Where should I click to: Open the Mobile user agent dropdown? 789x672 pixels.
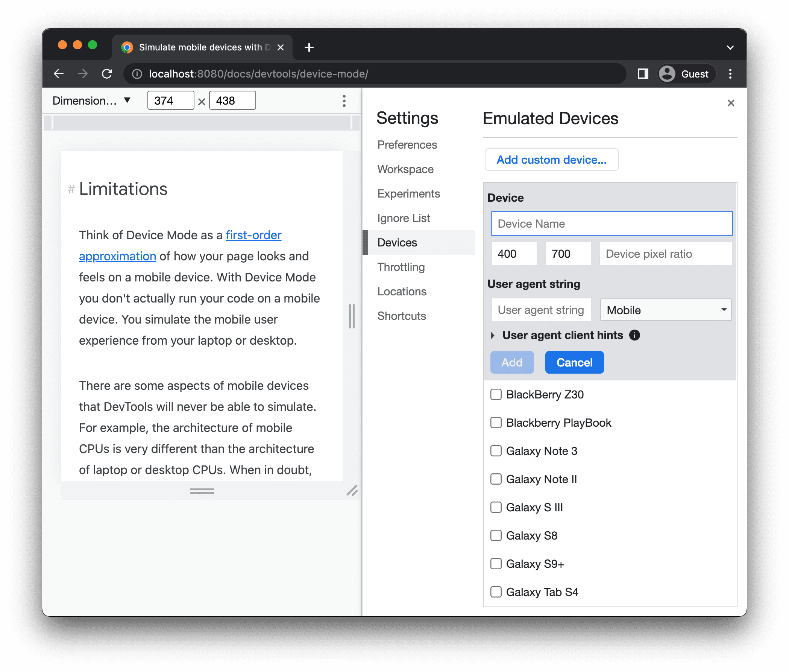(665, 309)
